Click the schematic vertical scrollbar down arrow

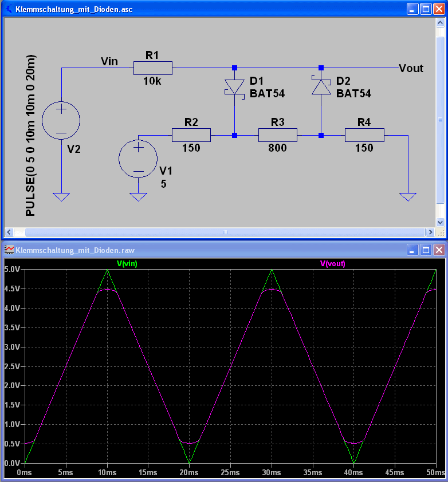[440, 222]
